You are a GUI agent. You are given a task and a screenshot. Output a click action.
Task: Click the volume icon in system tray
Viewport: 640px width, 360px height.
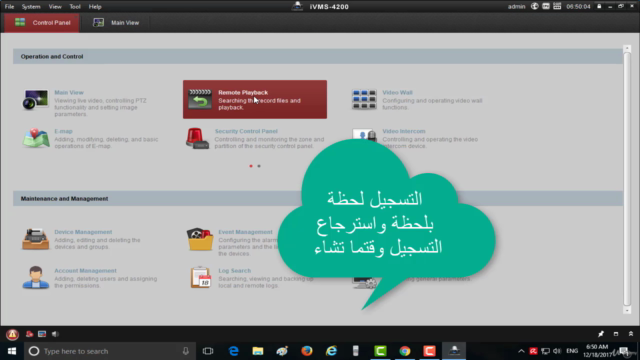point(557,351)
